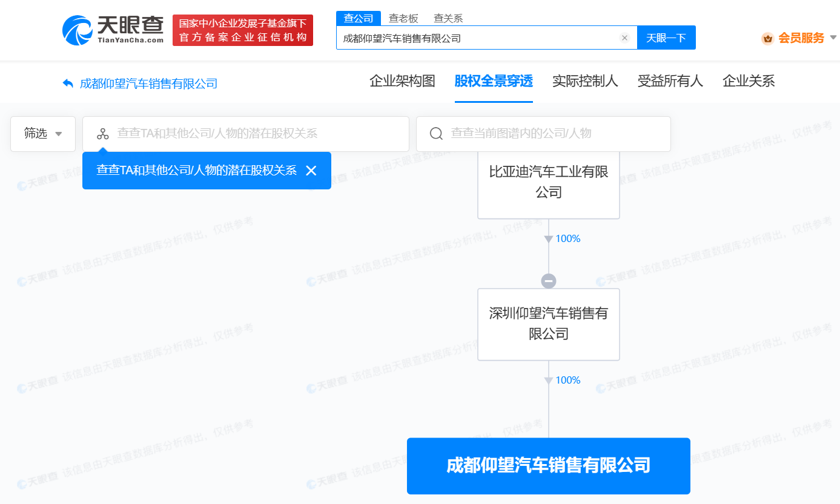Select the 深圳仰望汽车销售有限公司 node

pos(549,324)
